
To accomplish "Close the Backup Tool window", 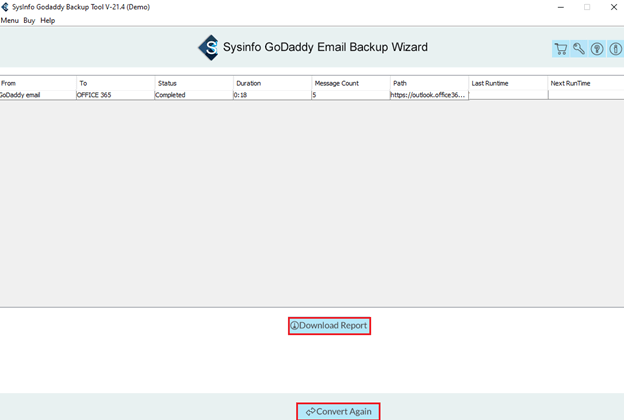I will click(x=614, y=7).
